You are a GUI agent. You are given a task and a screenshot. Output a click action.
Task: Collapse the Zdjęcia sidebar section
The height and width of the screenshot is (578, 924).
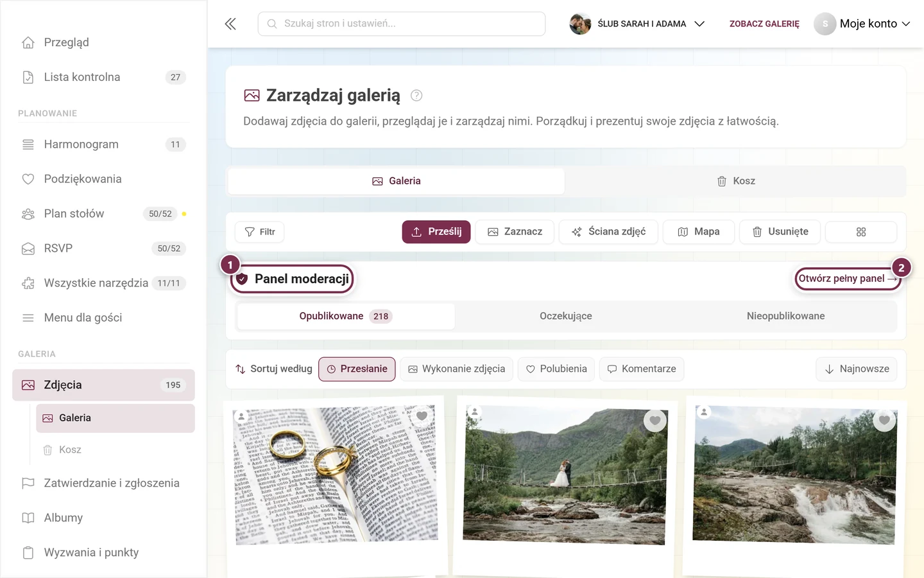(103, 385)
